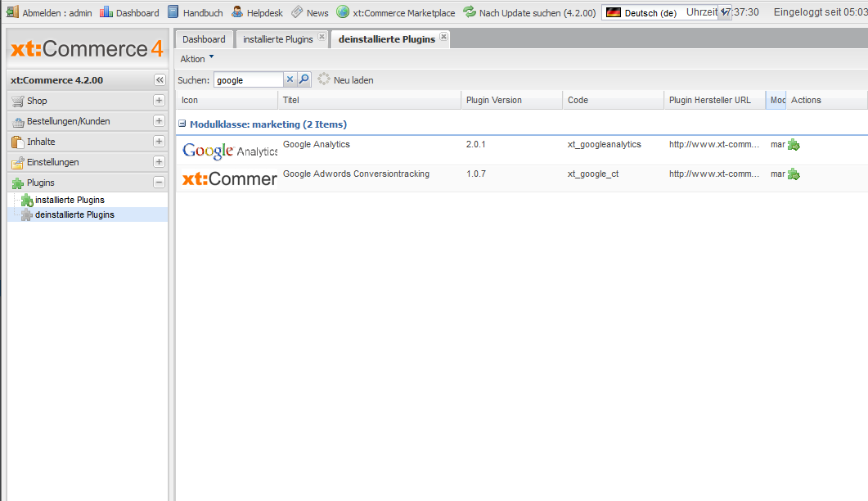Click the Bestellungen/Kunden basket icon
This screenshot has width=868, height=501.
18,121
